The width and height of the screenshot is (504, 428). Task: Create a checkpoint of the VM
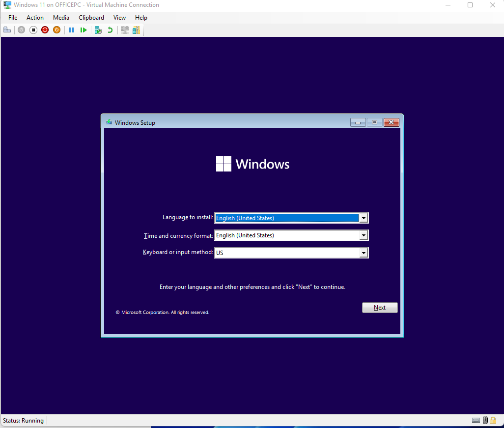[x=98, y=29]
